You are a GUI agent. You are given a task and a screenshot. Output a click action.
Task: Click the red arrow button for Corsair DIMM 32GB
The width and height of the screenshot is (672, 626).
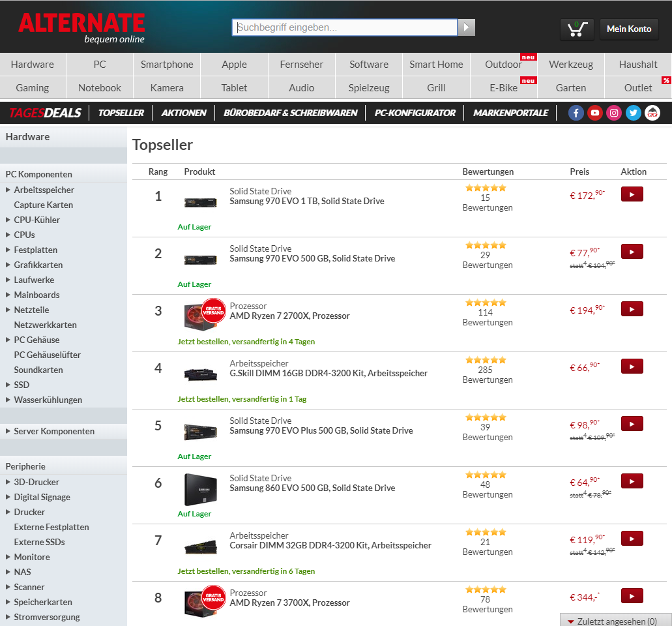tap(632, 539)
